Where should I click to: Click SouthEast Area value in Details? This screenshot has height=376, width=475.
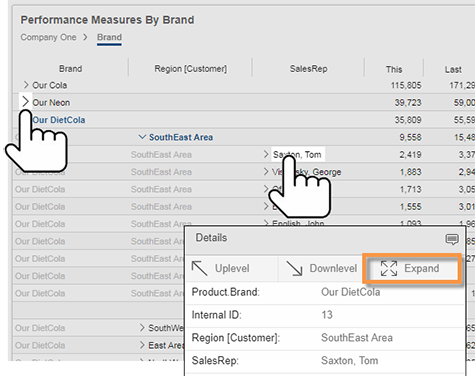click(x=357, y=338)
